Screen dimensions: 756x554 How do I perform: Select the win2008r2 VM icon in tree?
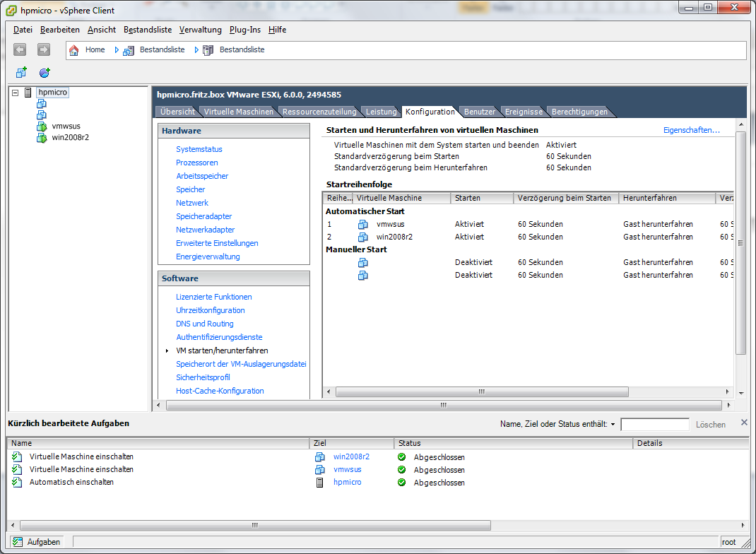point(41,138)
